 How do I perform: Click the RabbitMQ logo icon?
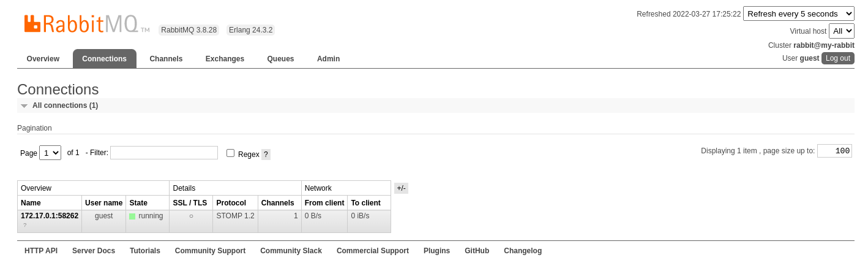tap(32, 23)
